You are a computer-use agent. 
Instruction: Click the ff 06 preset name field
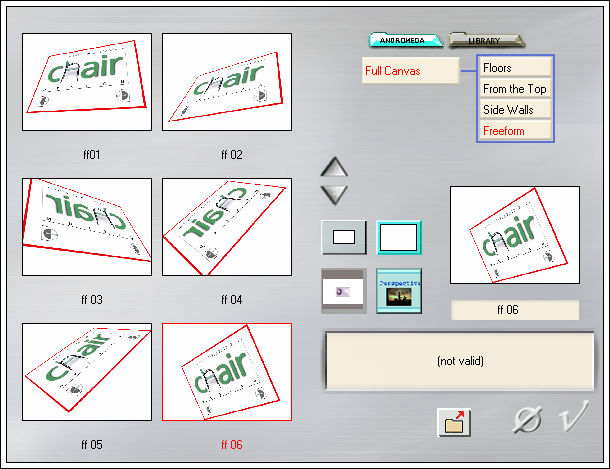(x=515, y=310)
